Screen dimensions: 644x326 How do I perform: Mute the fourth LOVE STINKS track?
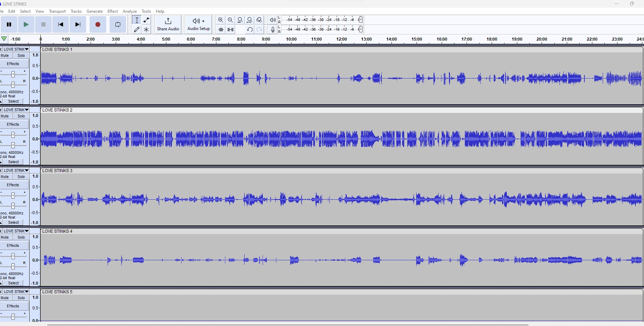pyautogui.click(x=5, y=237)
